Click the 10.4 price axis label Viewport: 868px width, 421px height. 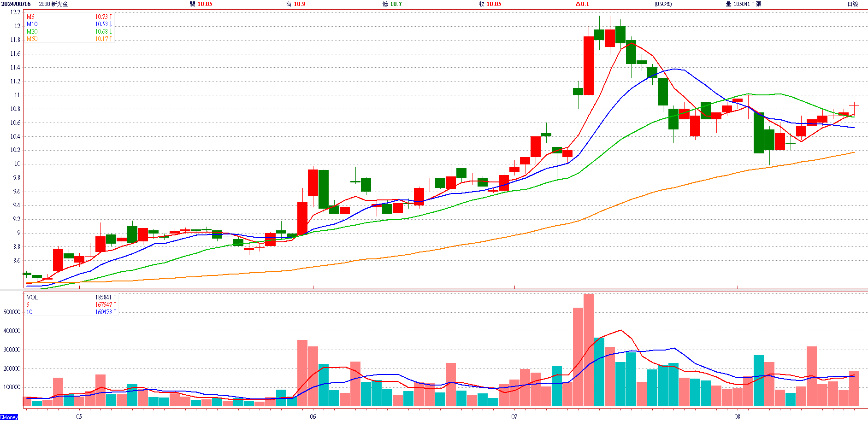point(16,137)
